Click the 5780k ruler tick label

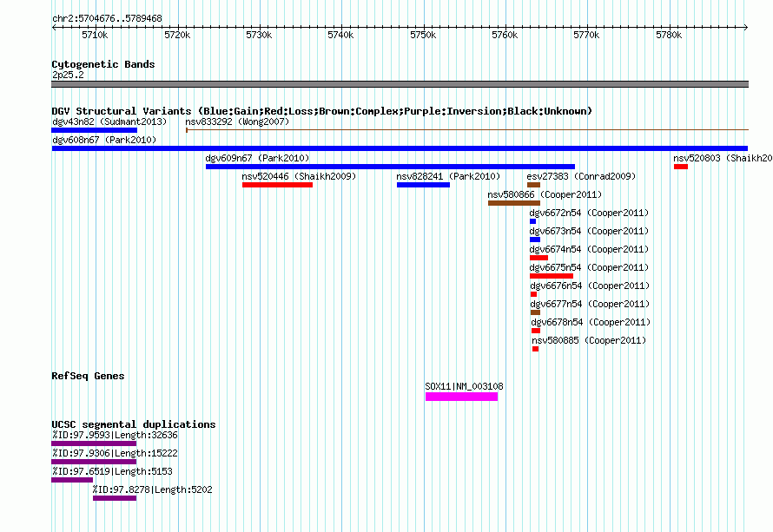click(669, 35)
